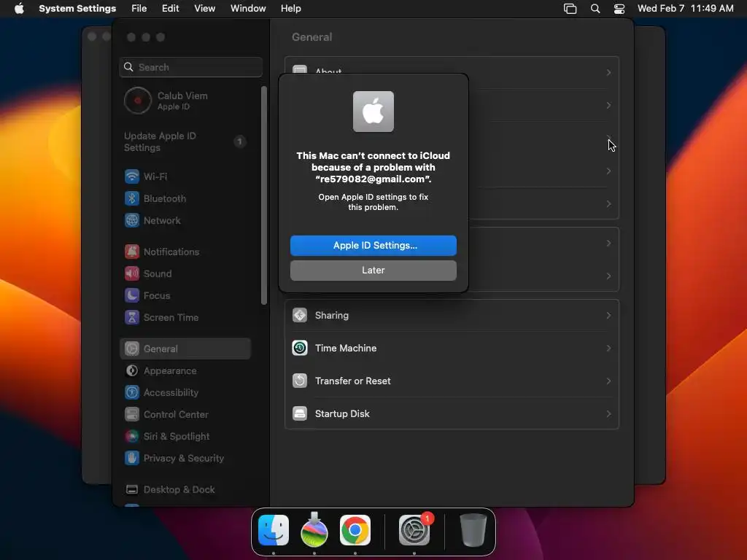The width and height of the screenshot is (747, 560).
Task: Dismiss dialog with Later button
Action: click(373, 271)
